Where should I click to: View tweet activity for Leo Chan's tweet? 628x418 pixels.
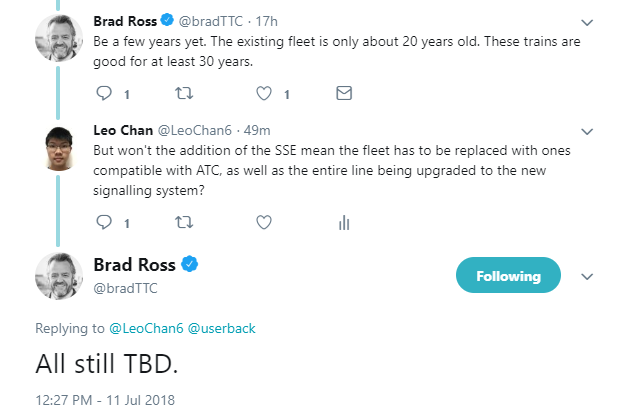coord(343,222)
